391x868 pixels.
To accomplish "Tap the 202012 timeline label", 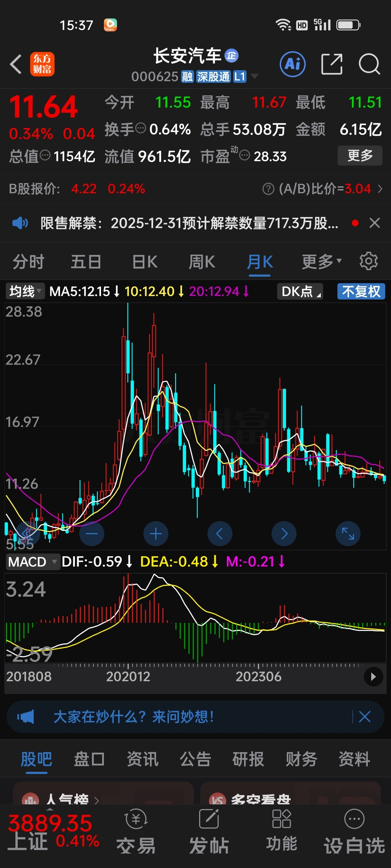I will pos(128,676).
